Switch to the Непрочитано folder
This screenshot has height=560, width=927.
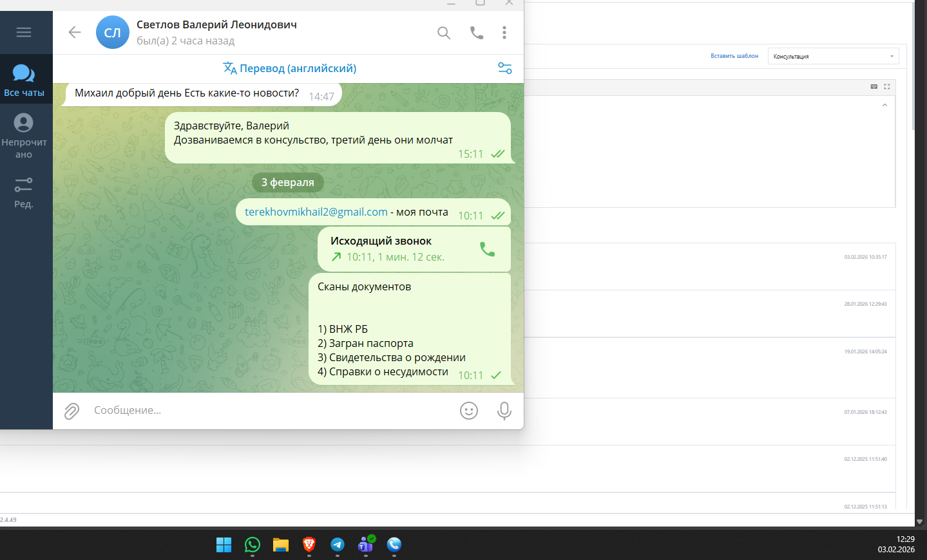point(24,136)
